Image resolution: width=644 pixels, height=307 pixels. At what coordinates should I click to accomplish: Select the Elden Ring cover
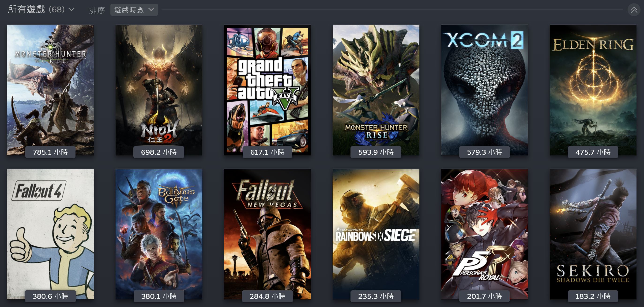point(593,90)
